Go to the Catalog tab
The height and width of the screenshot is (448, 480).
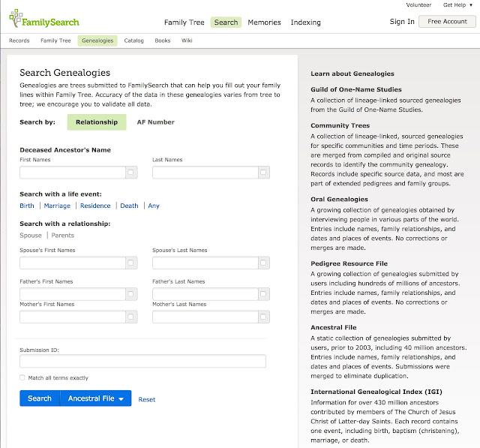[x=133, y=41]
